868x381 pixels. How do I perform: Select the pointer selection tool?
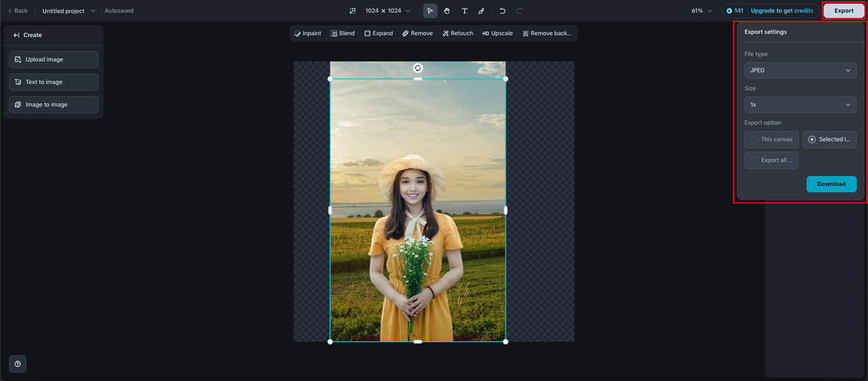430,11
